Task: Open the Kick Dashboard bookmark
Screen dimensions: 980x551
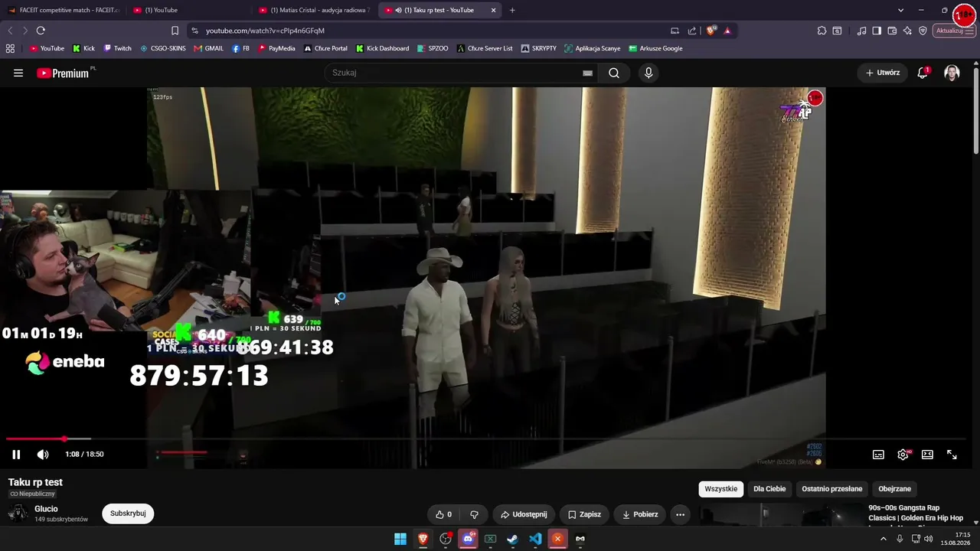Action: [382, 48]
